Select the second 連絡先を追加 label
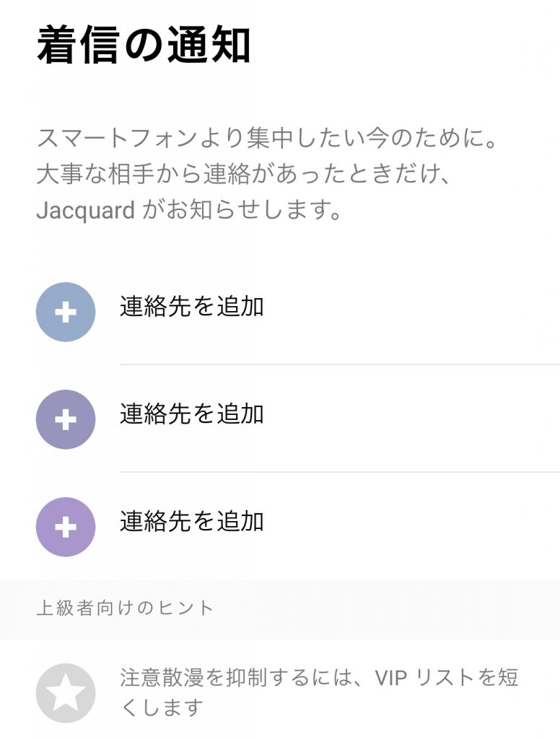Image resolution: width=560 pixels, height=739 pixels. click(192, 414)
